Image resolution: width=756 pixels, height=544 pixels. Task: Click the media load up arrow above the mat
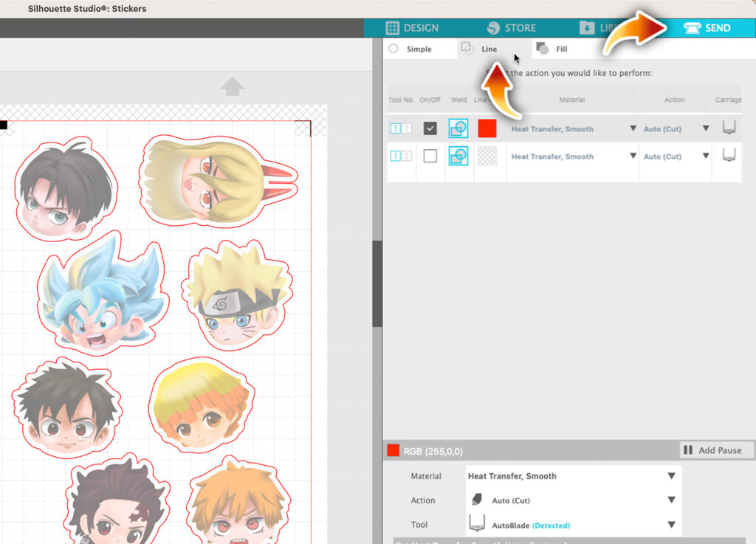pyautogui.click(x=233, y=86)
